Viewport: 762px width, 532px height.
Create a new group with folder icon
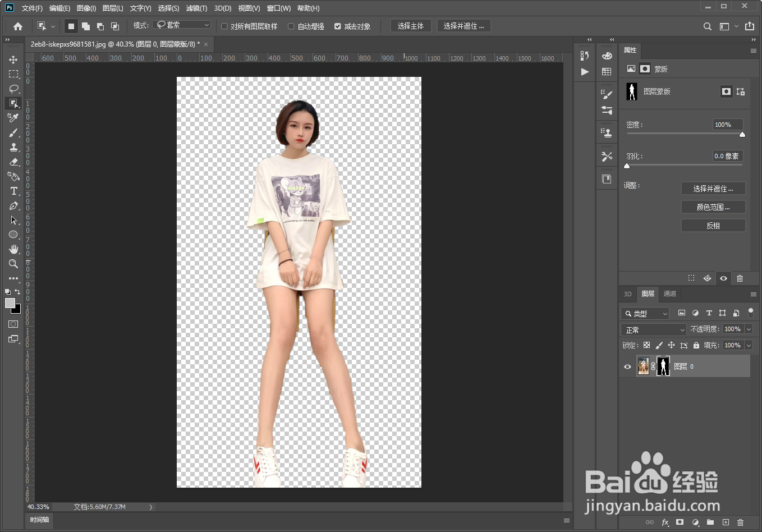(710, 522)
